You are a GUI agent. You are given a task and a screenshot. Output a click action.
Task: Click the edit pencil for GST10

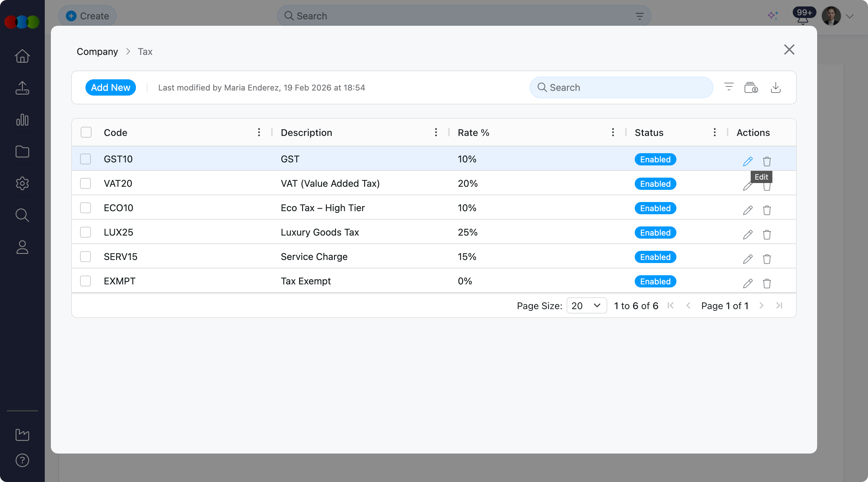748,161
